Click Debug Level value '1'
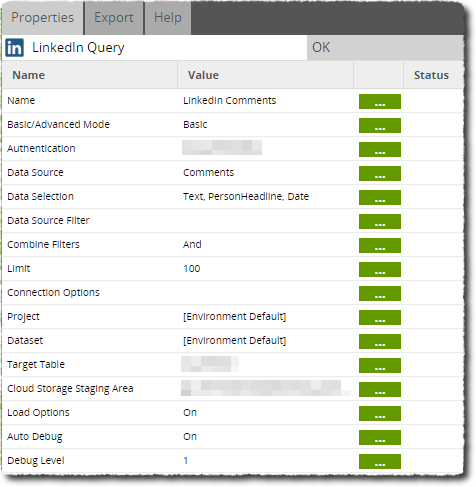This screenshot has height=487, width=476. click(x=186, y=460)
